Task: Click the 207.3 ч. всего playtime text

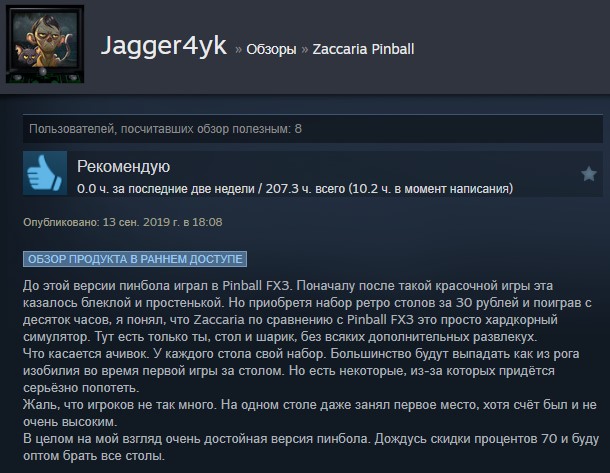Action: [305, 189]
